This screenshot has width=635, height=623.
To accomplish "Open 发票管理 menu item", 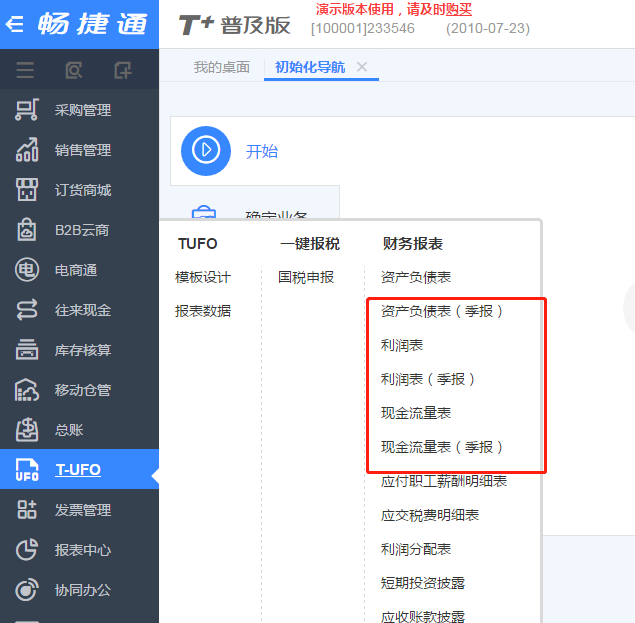I will click(x=83, y=510).
